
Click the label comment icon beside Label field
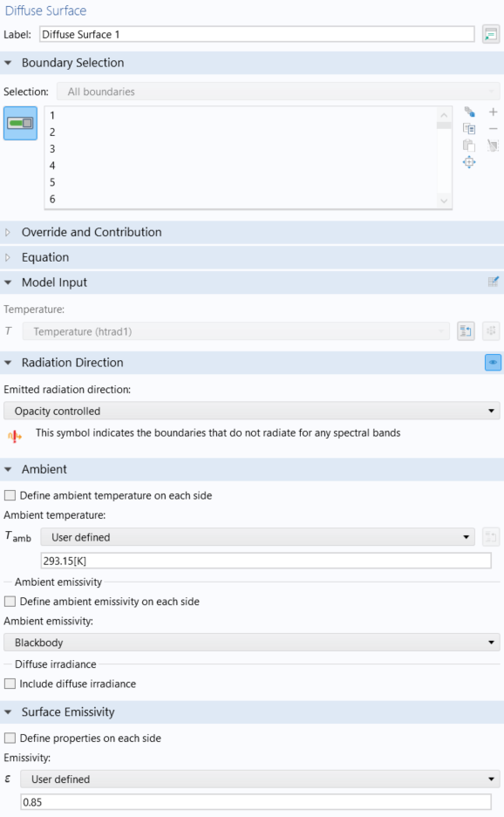(490, 34)
